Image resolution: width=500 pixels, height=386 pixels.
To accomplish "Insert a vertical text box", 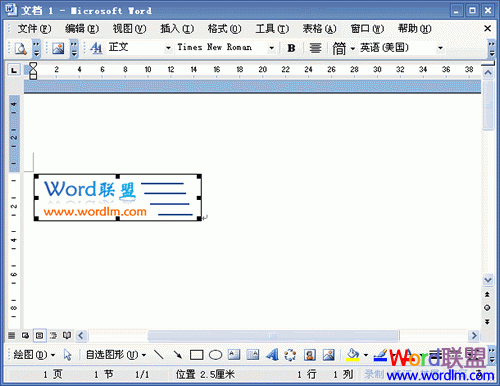I will [x=253, y=355].
